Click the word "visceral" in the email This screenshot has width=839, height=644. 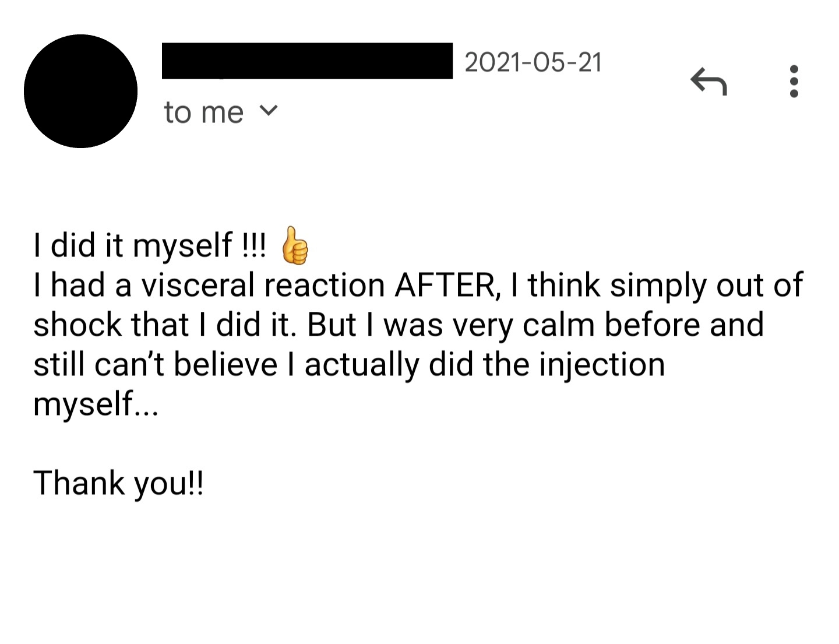click(198, 285)
